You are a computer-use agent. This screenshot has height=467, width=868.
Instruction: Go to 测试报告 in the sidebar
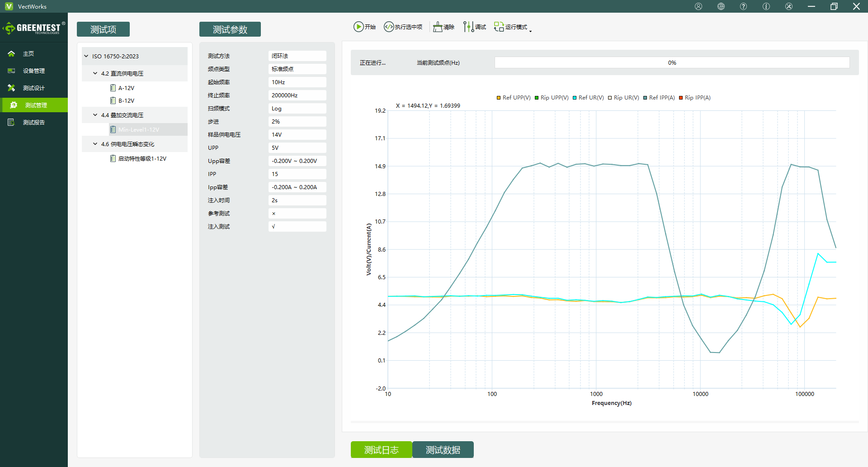point(33,122)
